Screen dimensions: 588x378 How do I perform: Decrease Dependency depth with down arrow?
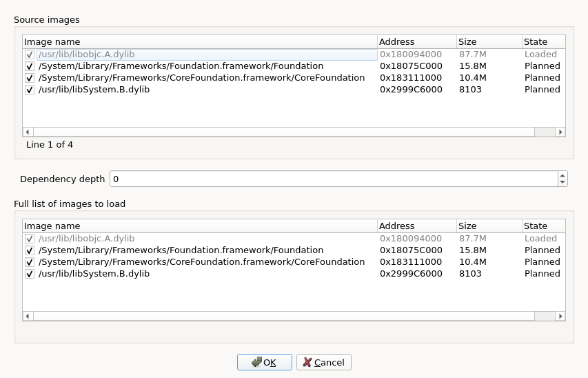tap(562, 182)
